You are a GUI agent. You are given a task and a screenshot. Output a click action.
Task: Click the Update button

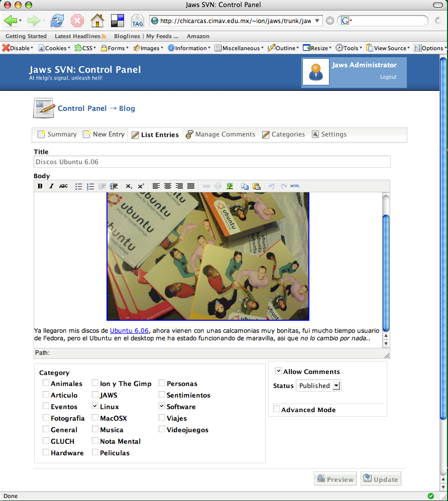click(381, 478)
